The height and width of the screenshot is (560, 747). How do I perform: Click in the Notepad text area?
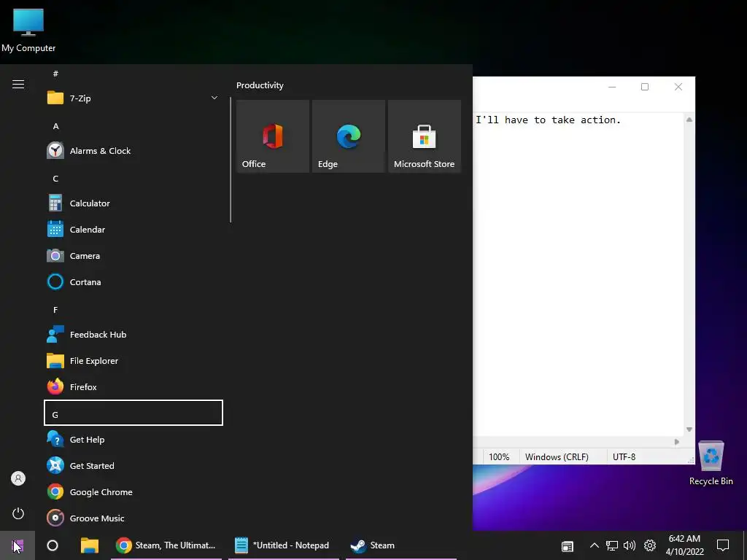578,274
